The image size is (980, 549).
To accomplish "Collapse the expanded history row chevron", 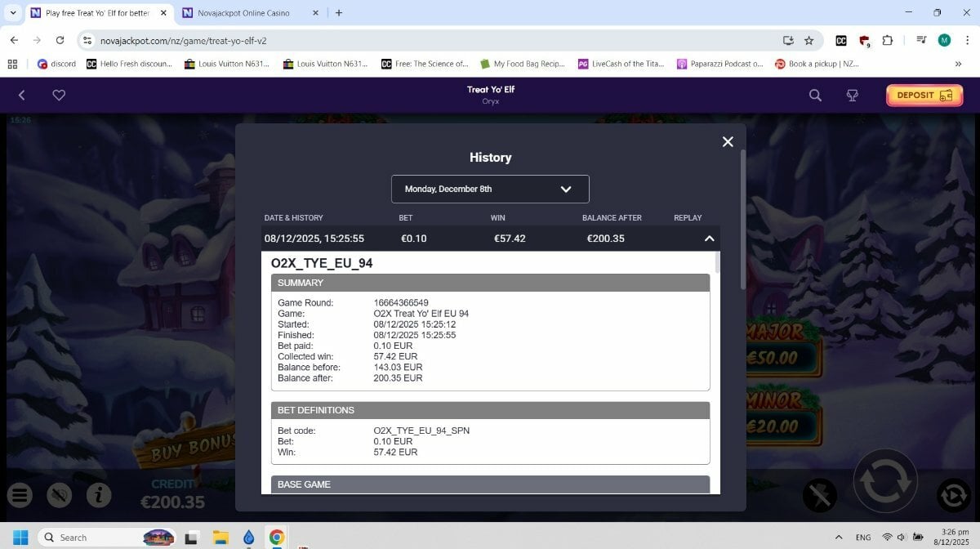I will [x=709, y=239].
